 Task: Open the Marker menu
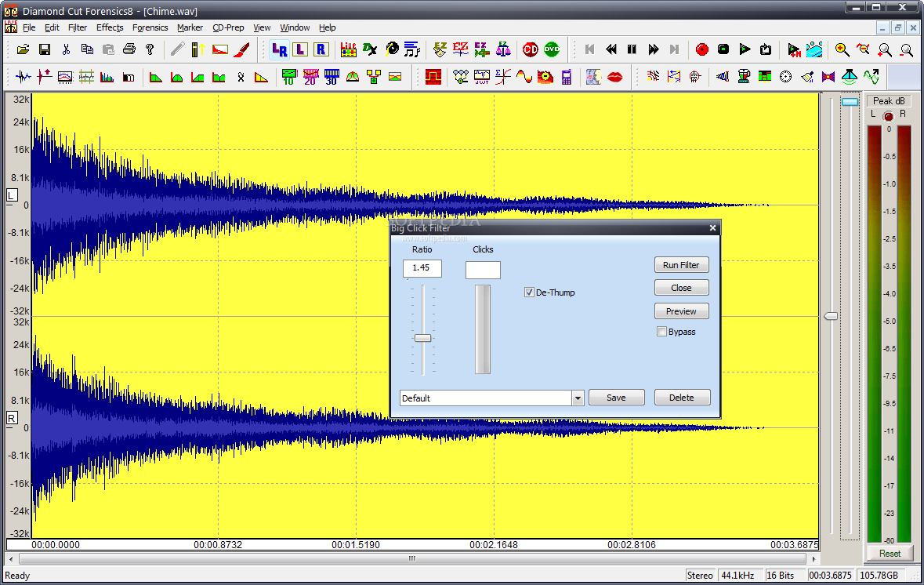click(x=190, y=27)
